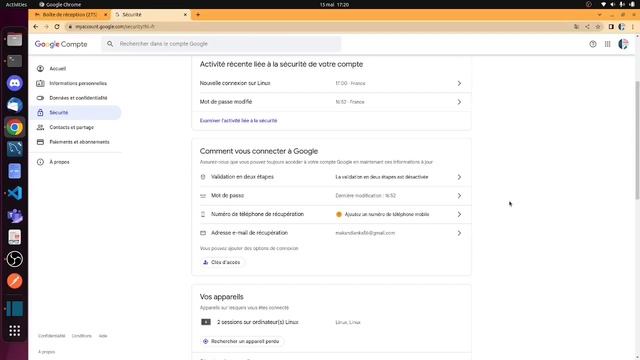The height and width of the screenshot is (360, 640).
Task: Click the Informations personnelles ID card icon
Action: point(40,83)
